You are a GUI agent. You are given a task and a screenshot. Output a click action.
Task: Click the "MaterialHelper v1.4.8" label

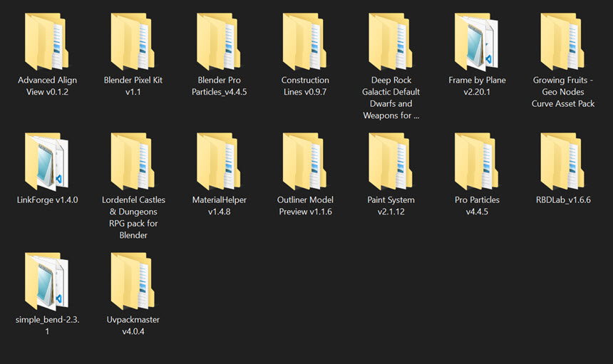coord(219,206)
